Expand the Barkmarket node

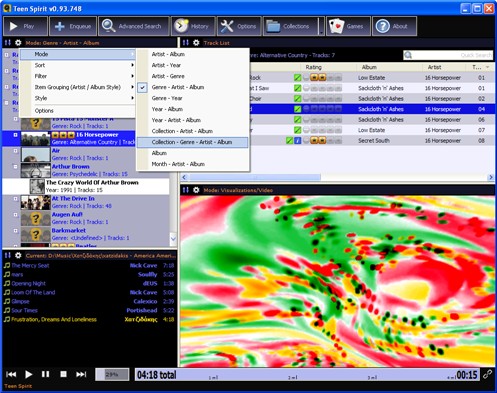pyautogui.click(x=15, y=230)
